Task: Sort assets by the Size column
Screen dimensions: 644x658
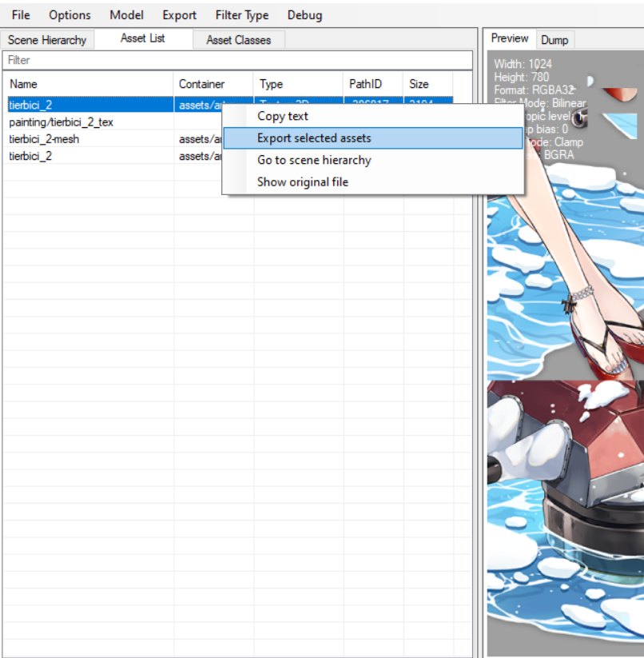Action: tap(419, 83)
